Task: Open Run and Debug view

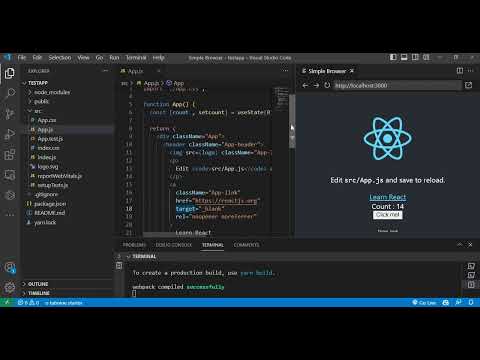Action: pos(10,134)
